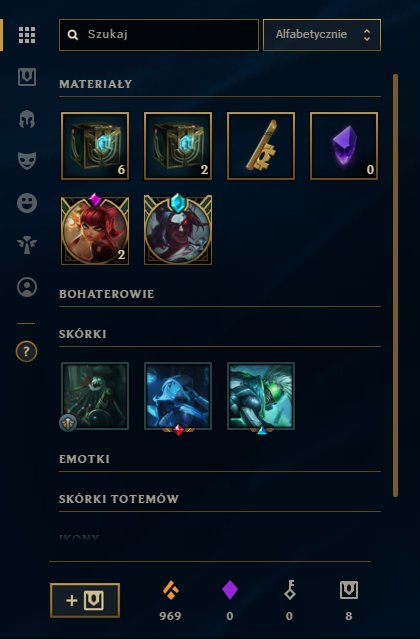The height and width of the screenshot is (639, 420).
Task: Open the help question mark icon
Action: point(26,351)
